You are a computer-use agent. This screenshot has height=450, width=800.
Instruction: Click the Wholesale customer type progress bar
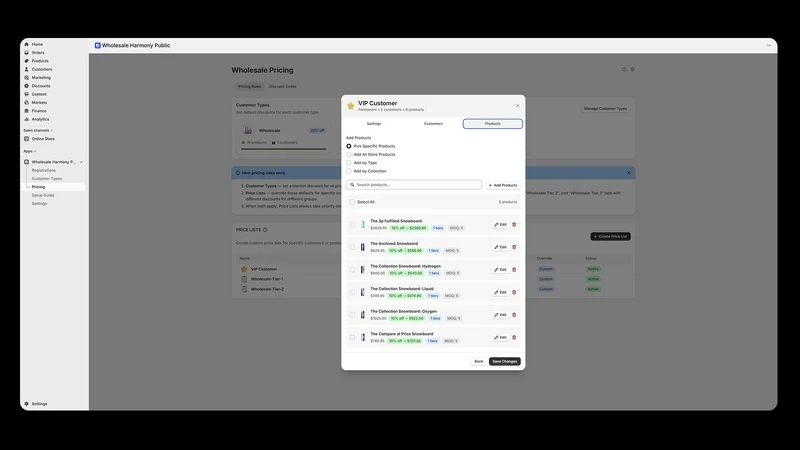click(x=284, y=149)
